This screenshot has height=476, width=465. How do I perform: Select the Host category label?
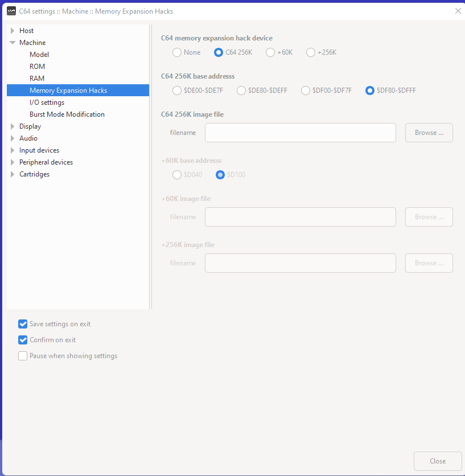tap(26, 31)
